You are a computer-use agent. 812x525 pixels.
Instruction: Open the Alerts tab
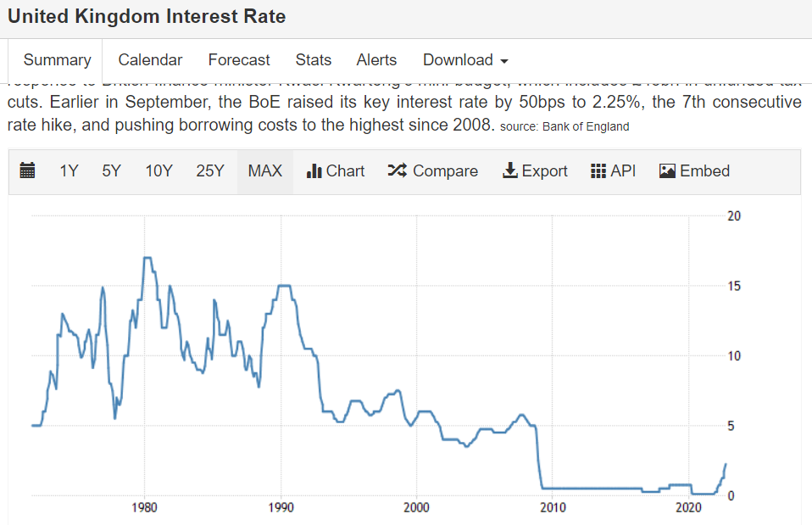point(376,60)
